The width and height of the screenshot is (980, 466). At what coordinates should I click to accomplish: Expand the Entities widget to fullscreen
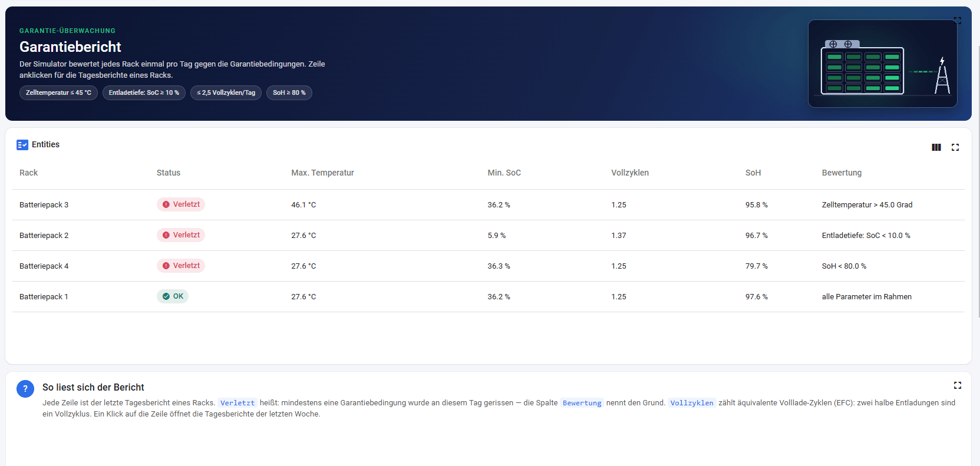pos(955,147)
